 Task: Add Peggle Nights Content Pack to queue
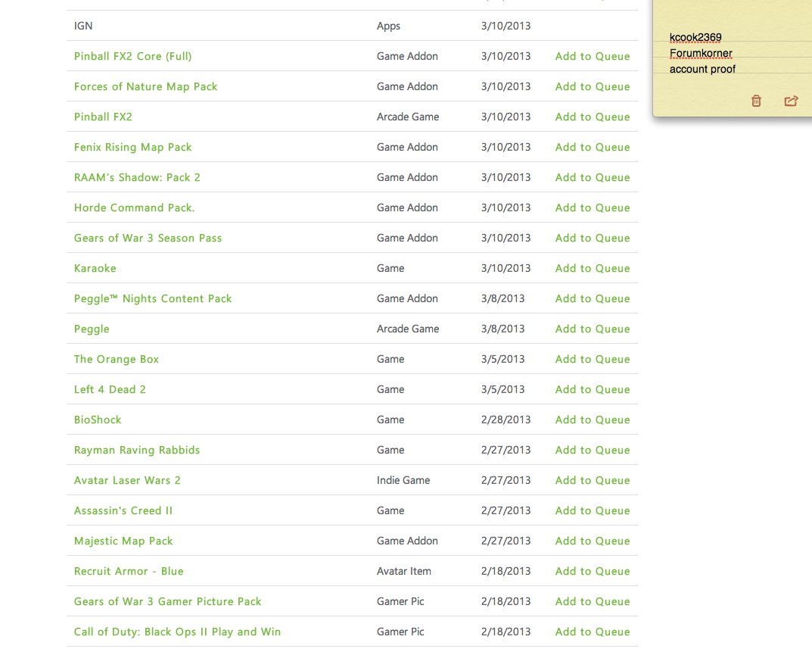(x=593, y=298)
